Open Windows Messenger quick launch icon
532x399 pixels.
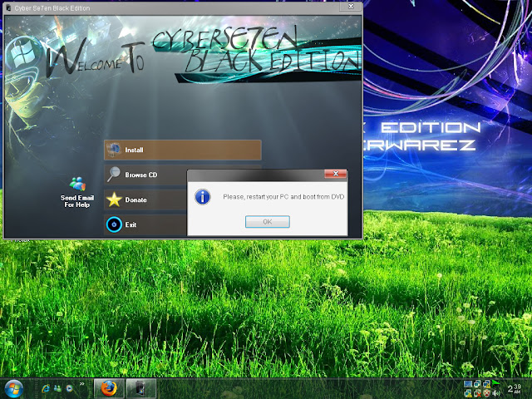(x=57, y=388)
